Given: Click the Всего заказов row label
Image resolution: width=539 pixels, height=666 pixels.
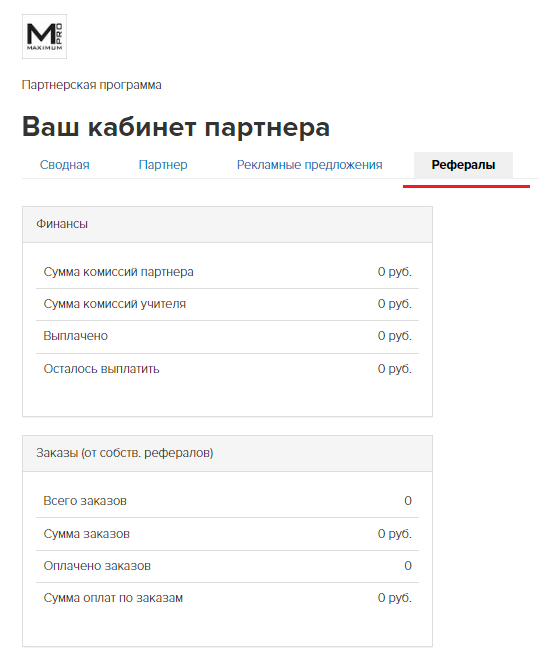Looking at the screenshot, I should (85, 501).
